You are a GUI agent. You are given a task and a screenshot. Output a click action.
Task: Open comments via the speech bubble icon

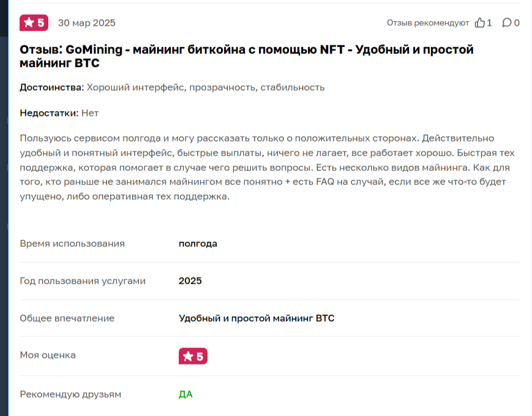507,23
